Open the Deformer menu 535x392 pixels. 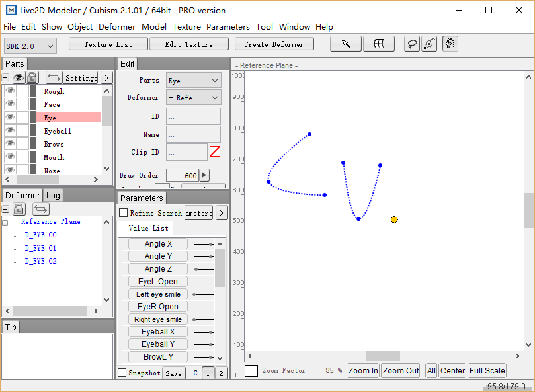click(x=117, y=27)
